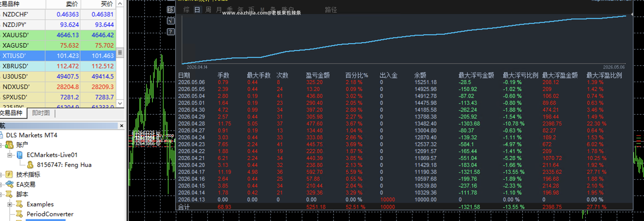
Task: Click the 技术指标 indicators f icon
Action: pos(9,174)
